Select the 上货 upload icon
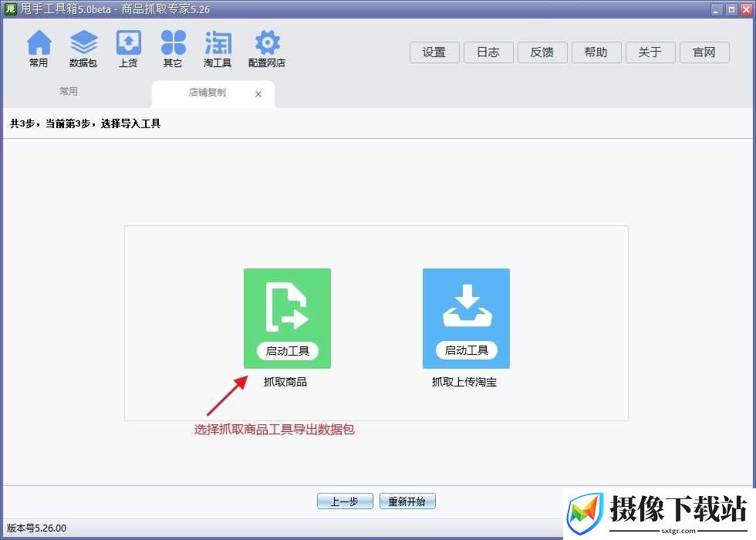 coord(128,49)
